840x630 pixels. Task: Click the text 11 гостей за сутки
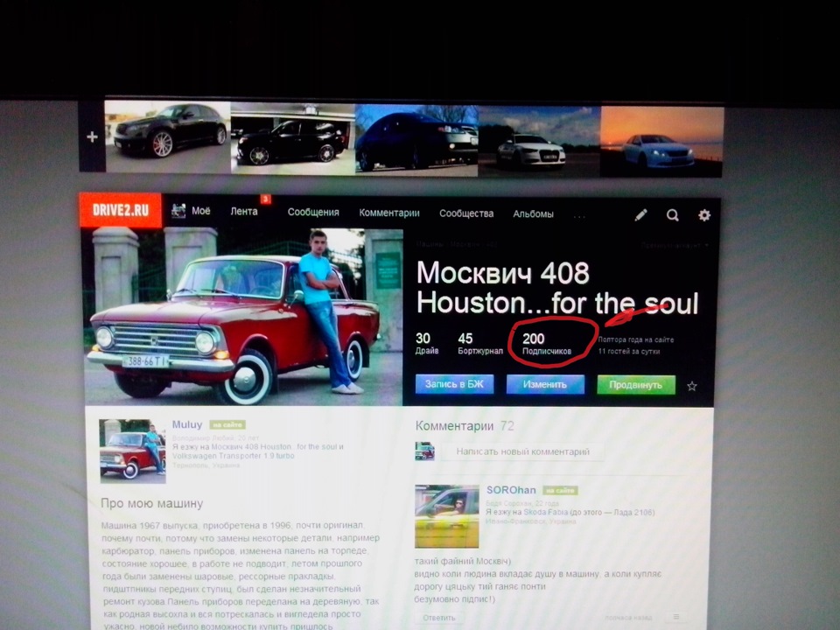click(629, 352)
